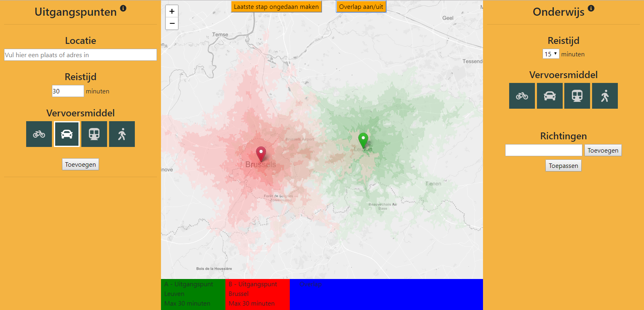
Task: Click info icon next to Uitgangspunten
Action: tap(123, 8)
